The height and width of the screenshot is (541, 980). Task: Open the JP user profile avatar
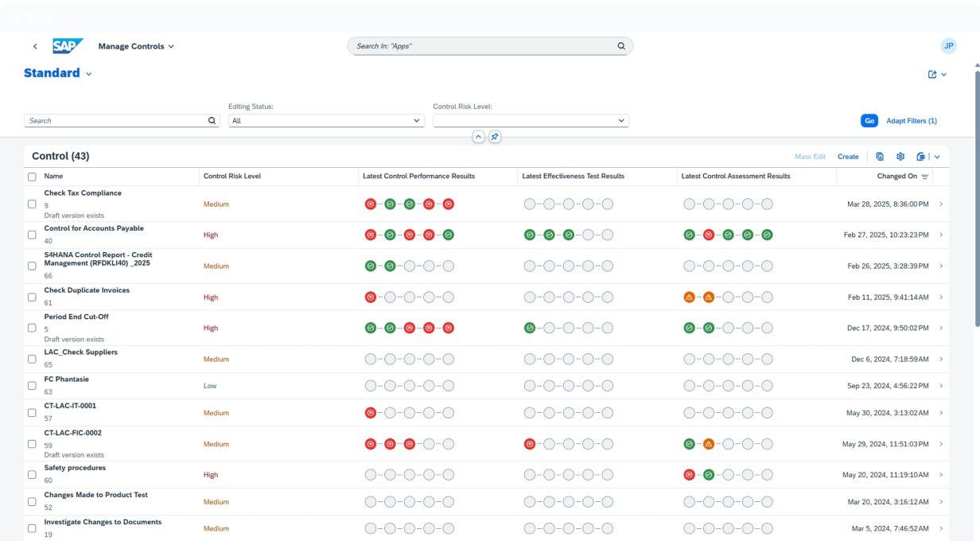pyautogui.click(x=948, y=46)
